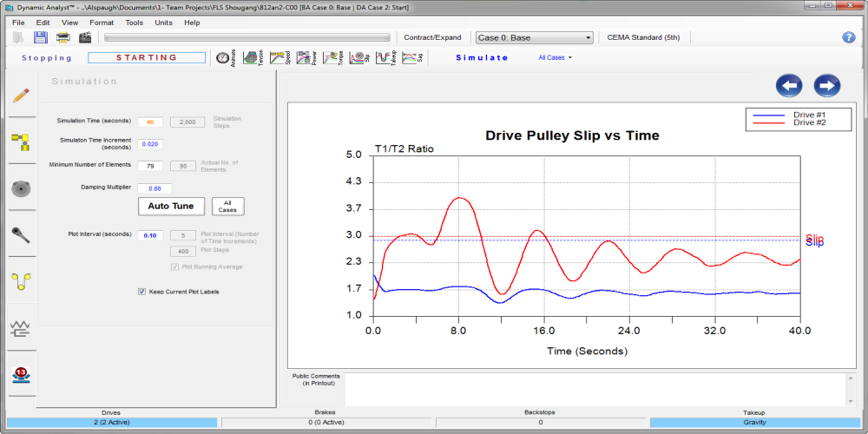868x434 pixels.
Task: Click the Simulation Steps value 2,000
Action: click(x=187, y=122)
